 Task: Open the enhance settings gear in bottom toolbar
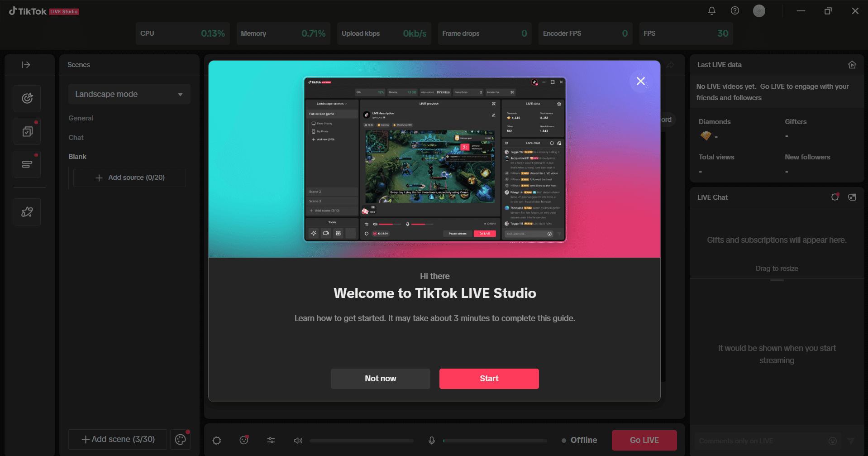coord(216,440)
